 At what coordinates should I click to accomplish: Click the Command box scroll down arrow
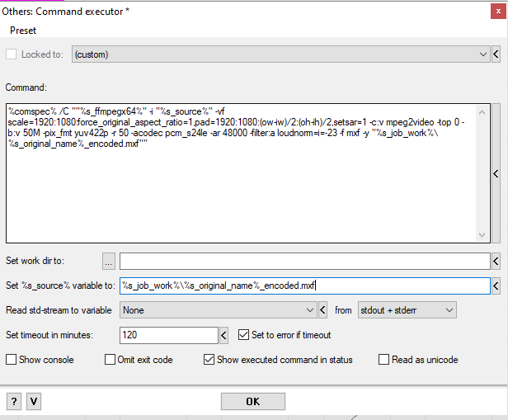click(482, 234)
